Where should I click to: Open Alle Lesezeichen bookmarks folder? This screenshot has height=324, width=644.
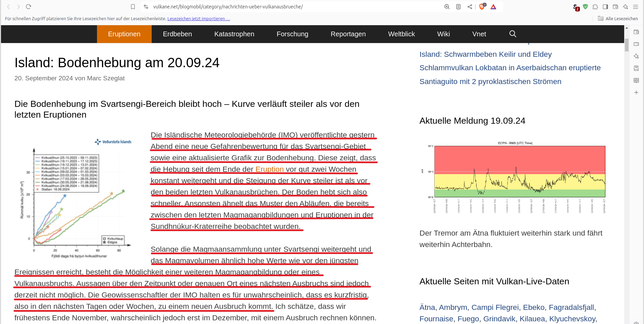[x=618, y=18]
